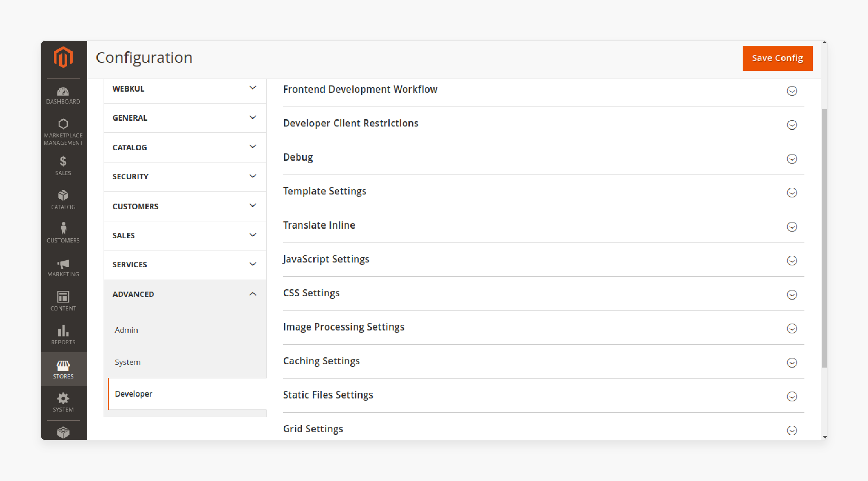The image size is (868, 481).
Task: Collapse the ADVANCED config group chevron
Action: [x=253, y=294]
